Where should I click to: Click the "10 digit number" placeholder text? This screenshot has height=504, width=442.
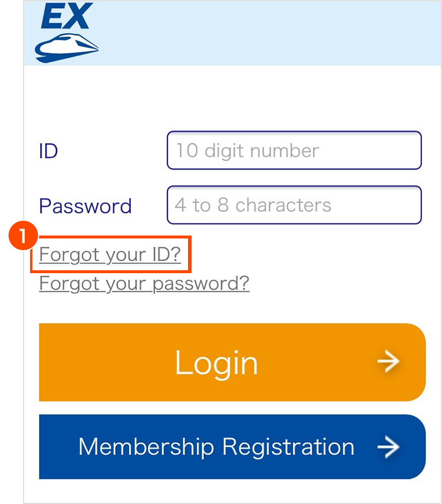(247, 151)
